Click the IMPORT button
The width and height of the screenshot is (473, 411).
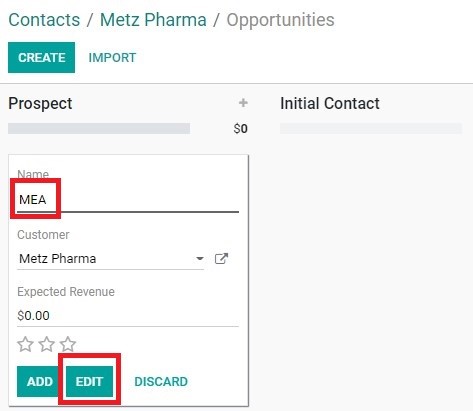coord(112,58)
